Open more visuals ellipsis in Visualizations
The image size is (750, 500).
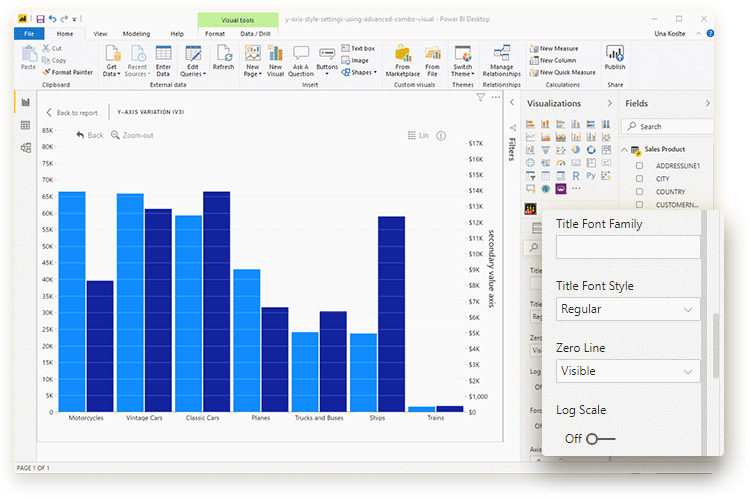(576, 188)
